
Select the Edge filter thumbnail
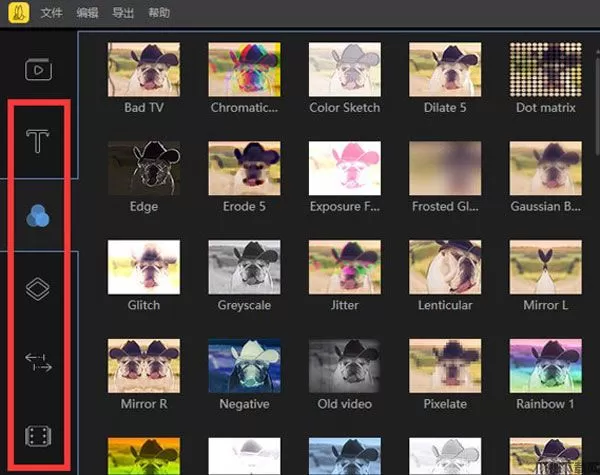pyautogui.click(x=144, y=167)
